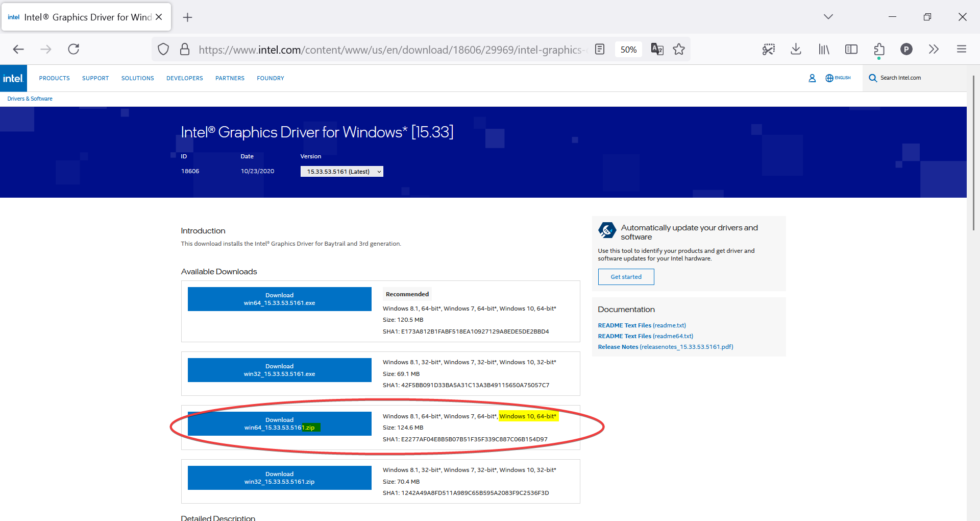
Task: Click the search magnifier icon
Action: [873, 78]
